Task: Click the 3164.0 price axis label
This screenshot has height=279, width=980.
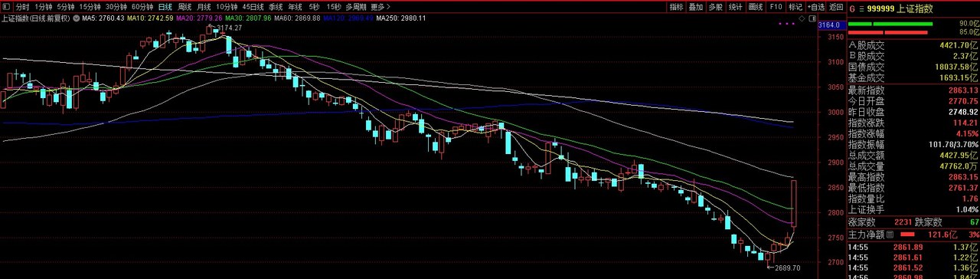Action: pos(829,25)
